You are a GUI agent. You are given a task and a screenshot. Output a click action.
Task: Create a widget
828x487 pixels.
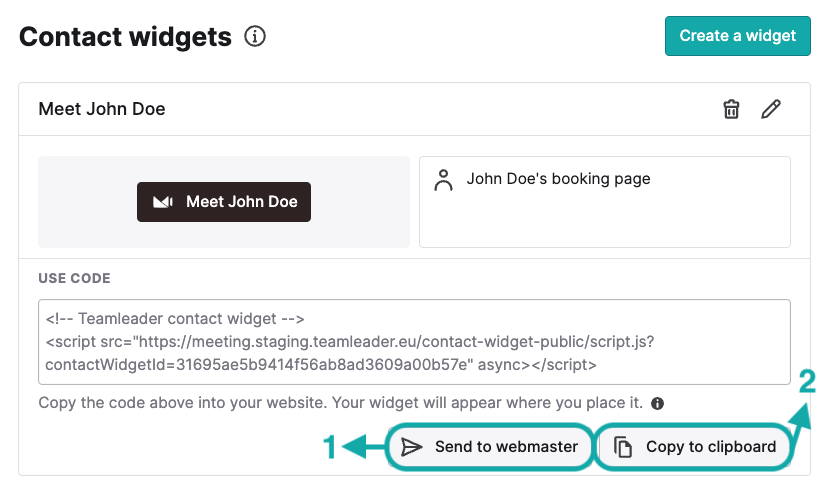coord(738,36)
